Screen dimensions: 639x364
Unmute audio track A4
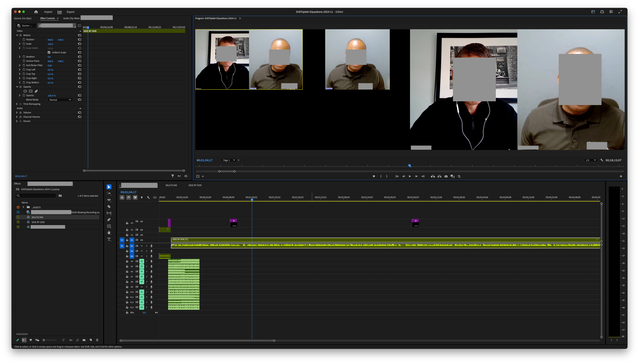pos(142,261)
